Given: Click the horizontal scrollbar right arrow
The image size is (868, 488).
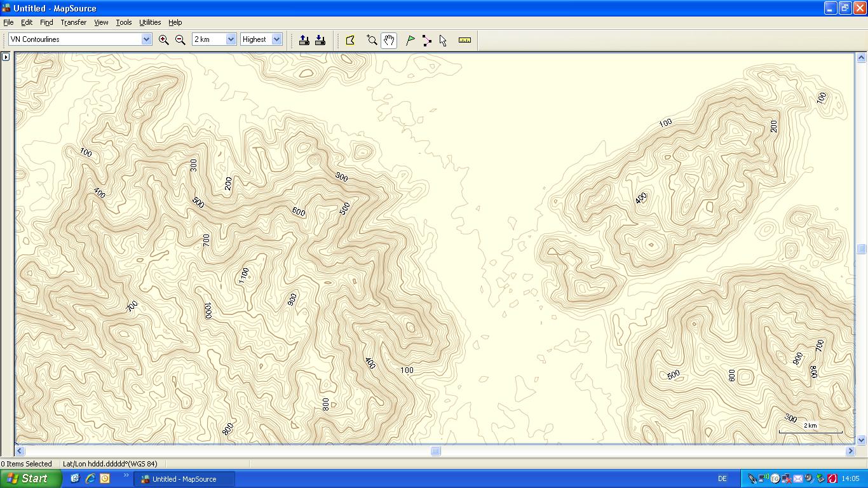Looking at the screenshot, I should (850, 451).
